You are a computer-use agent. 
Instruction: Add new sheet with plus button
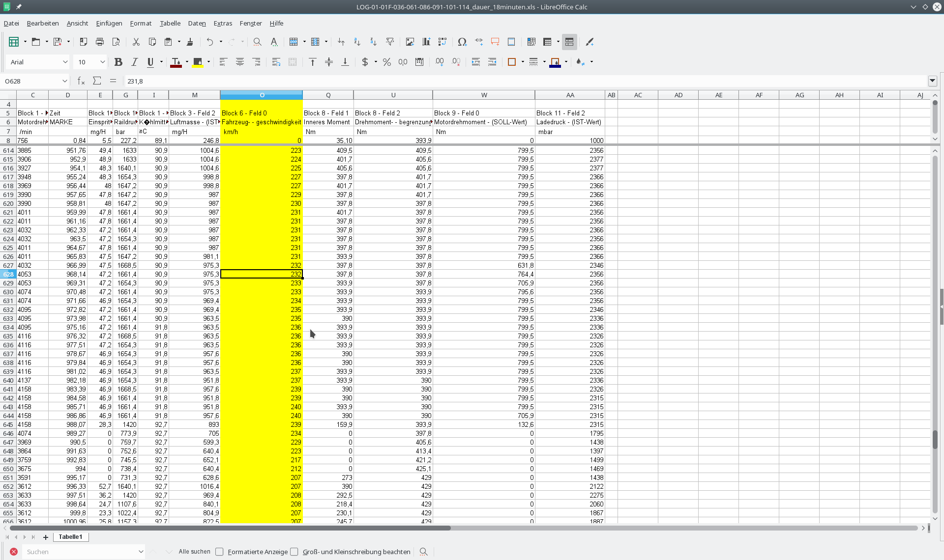pyautogui.click(x=46, y=537)
